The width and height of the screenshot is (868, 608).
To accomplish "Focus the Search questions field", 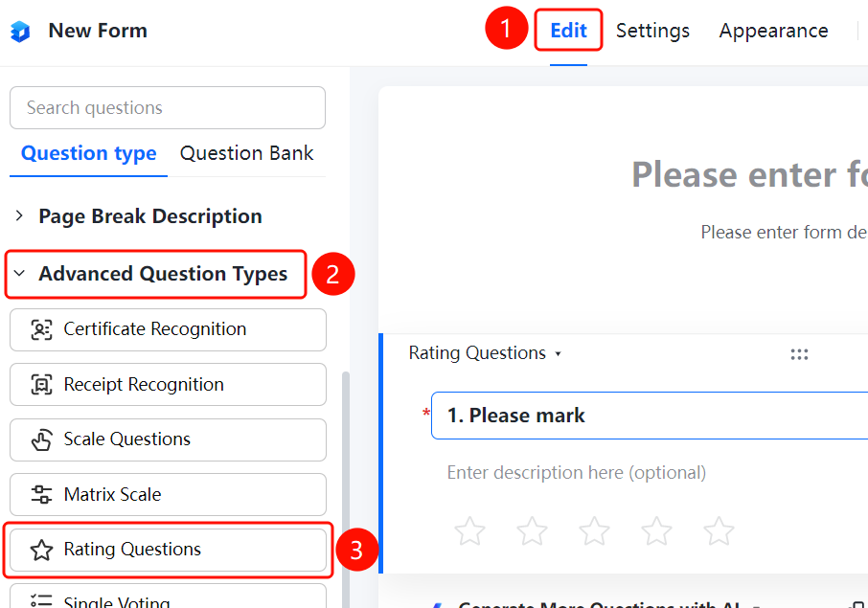I will pos(167,107).
